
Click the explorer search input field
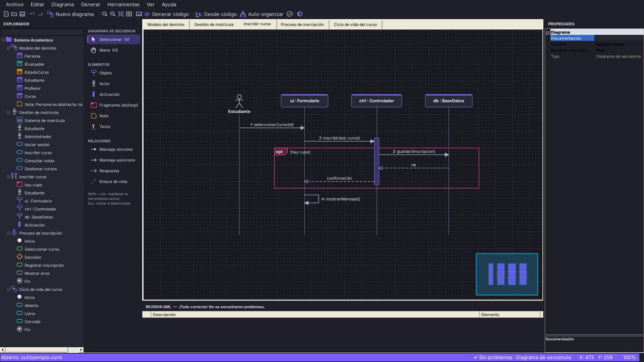(x=42, y=32)
